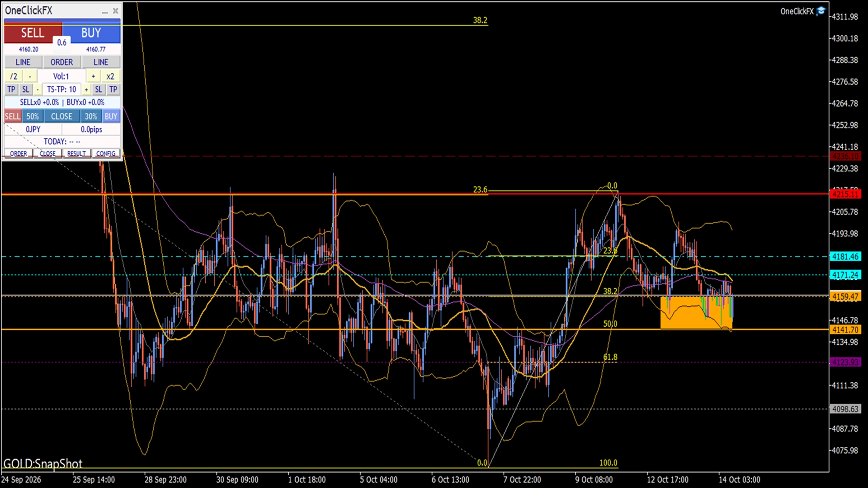Click the SELLx0 +0.0% | BUYx0 +0.0% status line
This screenshot has height=488, width=868.
(x=62, y=103)
